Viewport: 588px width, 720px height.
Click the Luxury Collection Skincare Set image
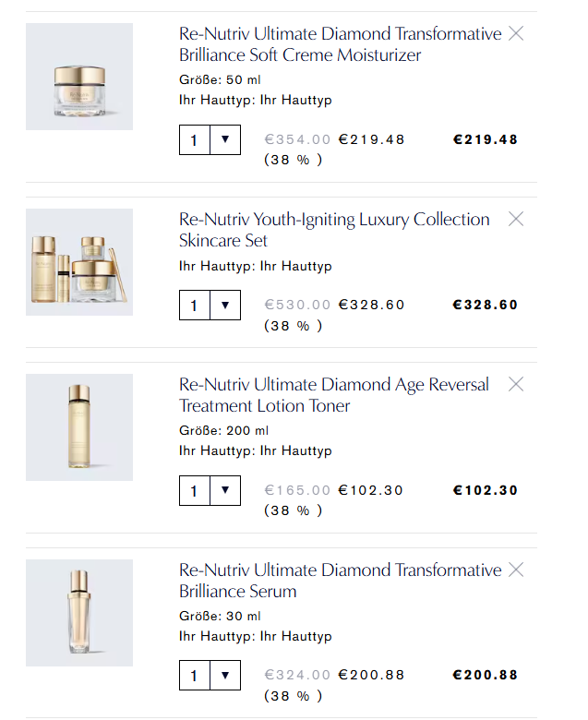[x=79, y=262]
